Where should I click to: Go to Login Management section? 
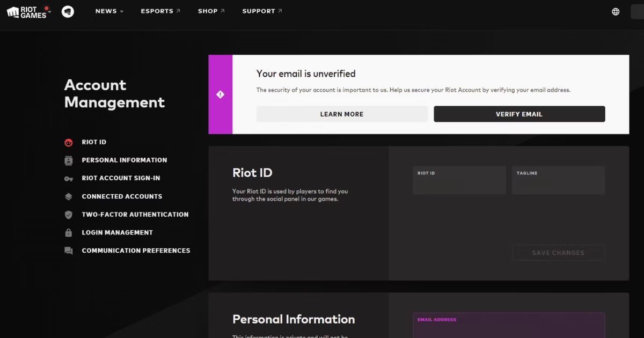click(117, 232)
